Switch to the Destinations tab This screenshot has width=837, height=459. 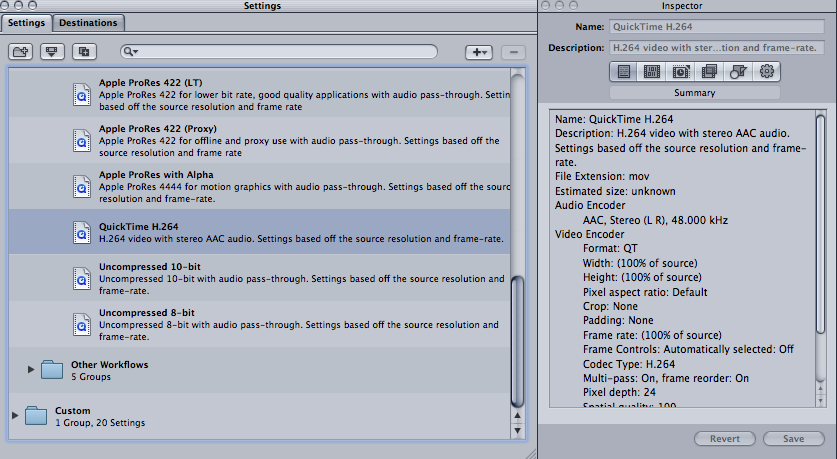click(x=88, y=23)
